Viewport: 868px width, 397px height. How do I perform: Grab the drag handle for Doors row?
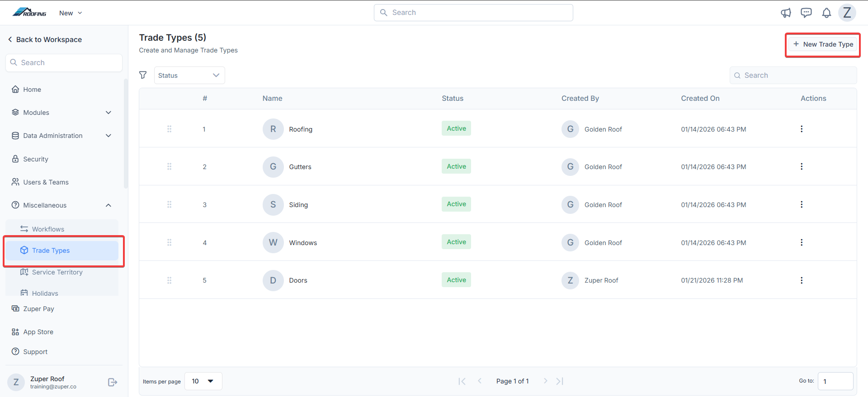170,280
